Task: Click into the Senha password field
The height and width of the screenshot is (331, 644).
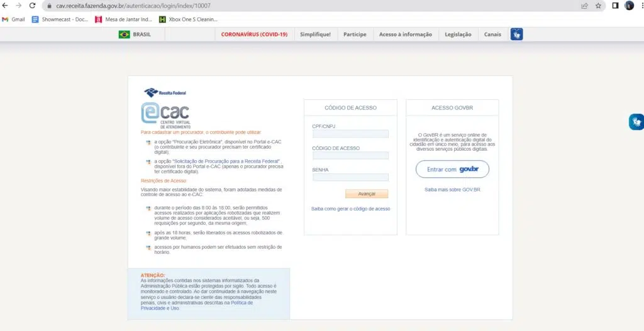Action: (x=350, y=177)
